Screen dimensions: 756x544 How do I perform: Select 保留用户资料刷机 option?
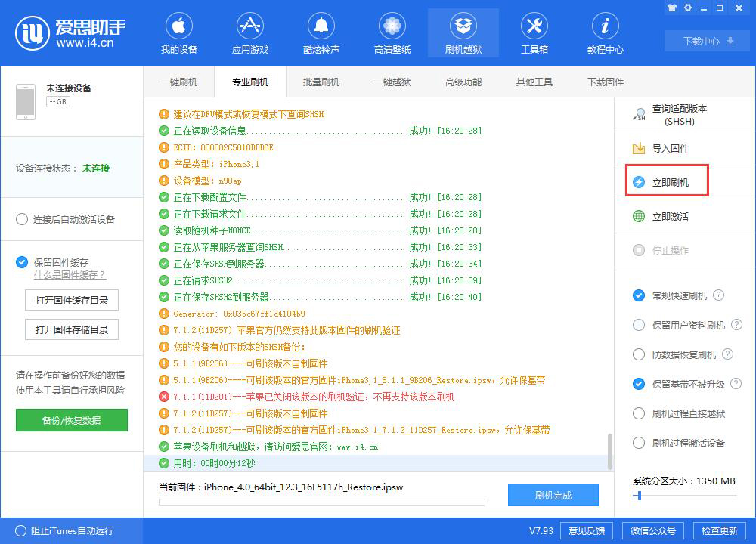click(x=639, y=325)
